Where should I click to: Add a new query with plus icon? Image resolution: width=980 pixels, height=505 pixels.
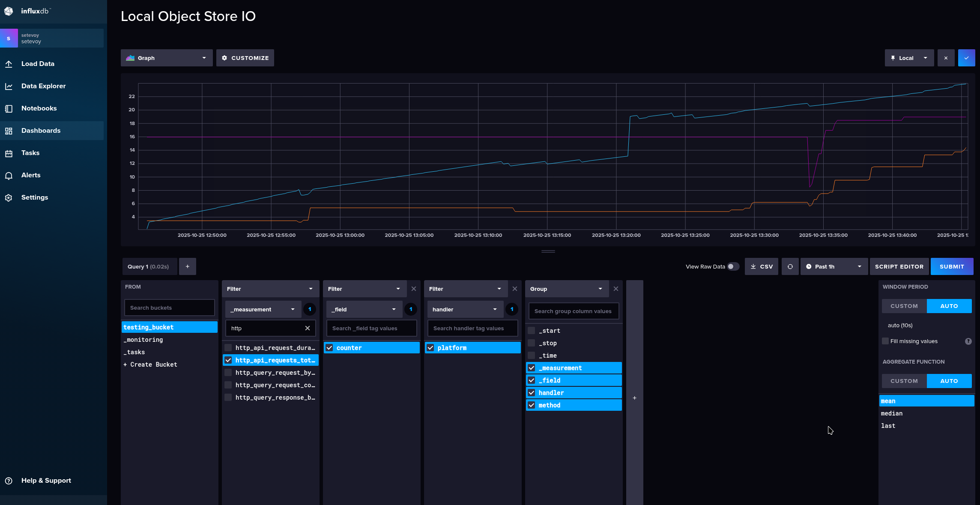(x=187, y=266)
